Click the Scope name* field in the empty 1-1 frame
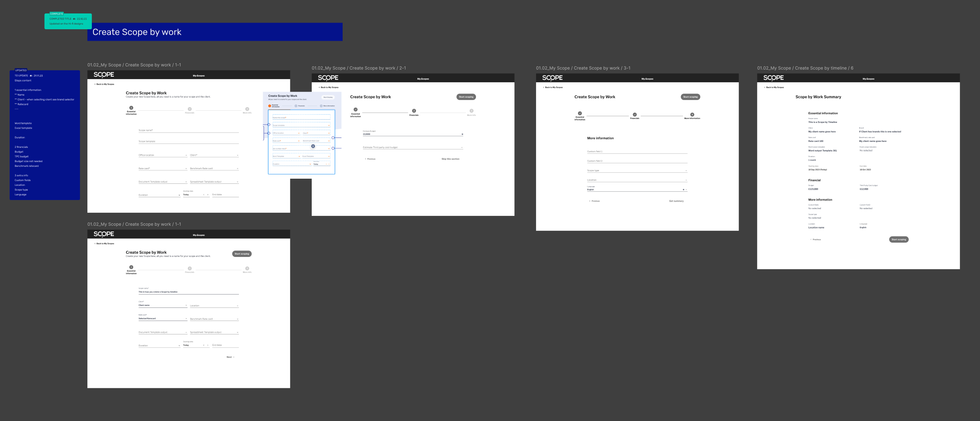 (x=188, y=130)
